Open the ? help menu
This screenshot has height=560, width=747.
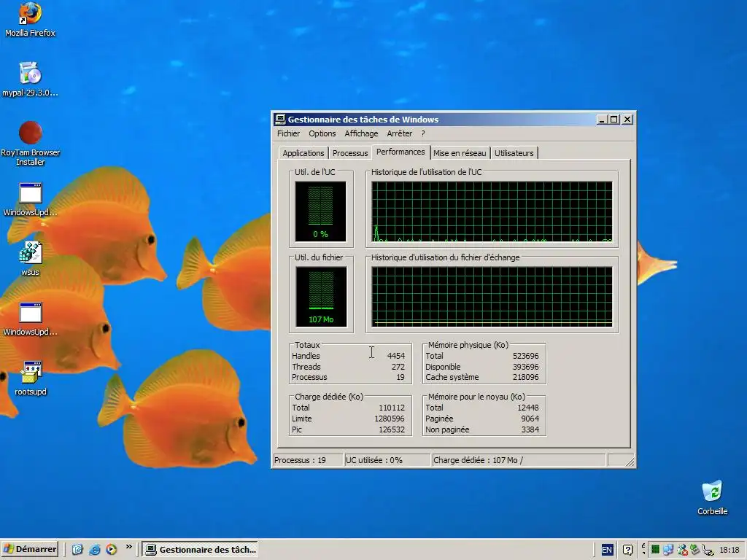[x=423, y=133]
